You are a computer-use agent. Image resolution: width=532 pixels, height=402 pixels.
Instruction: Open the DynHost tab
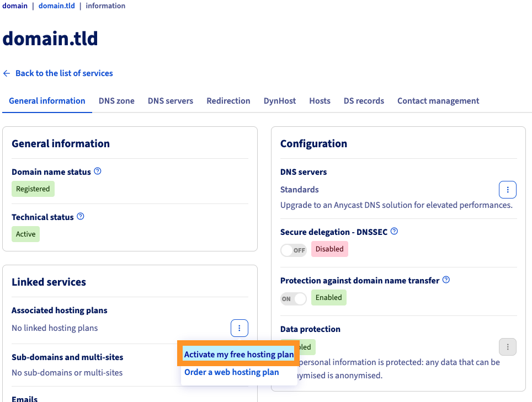(x=279, y=101)
